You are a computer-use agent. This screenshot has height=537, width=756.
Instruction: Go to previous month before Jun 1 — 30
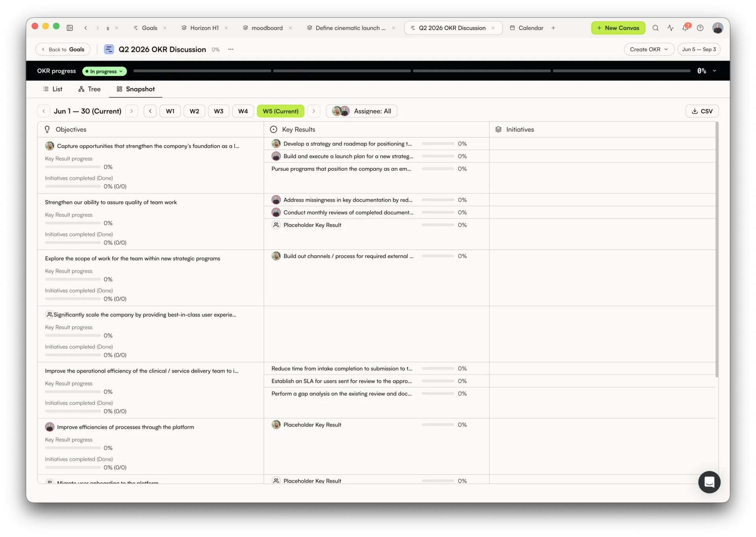[x=44, y=111]
